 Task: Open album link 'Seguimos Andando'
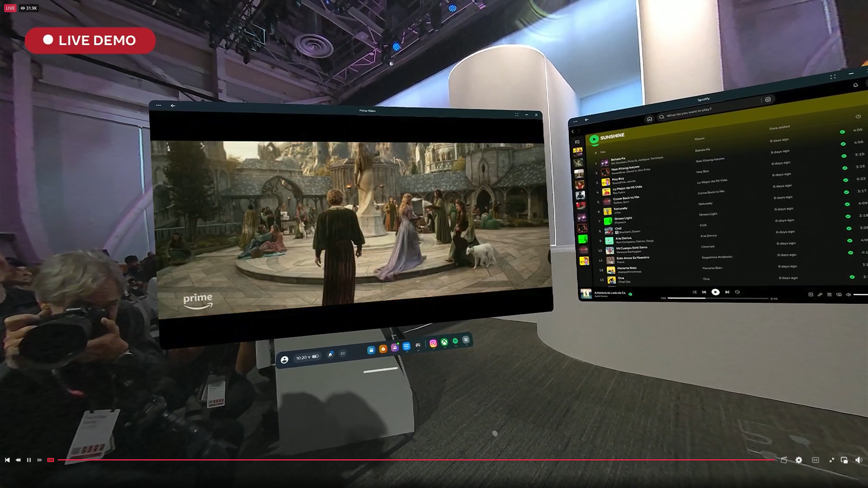[x=717, y=257]
